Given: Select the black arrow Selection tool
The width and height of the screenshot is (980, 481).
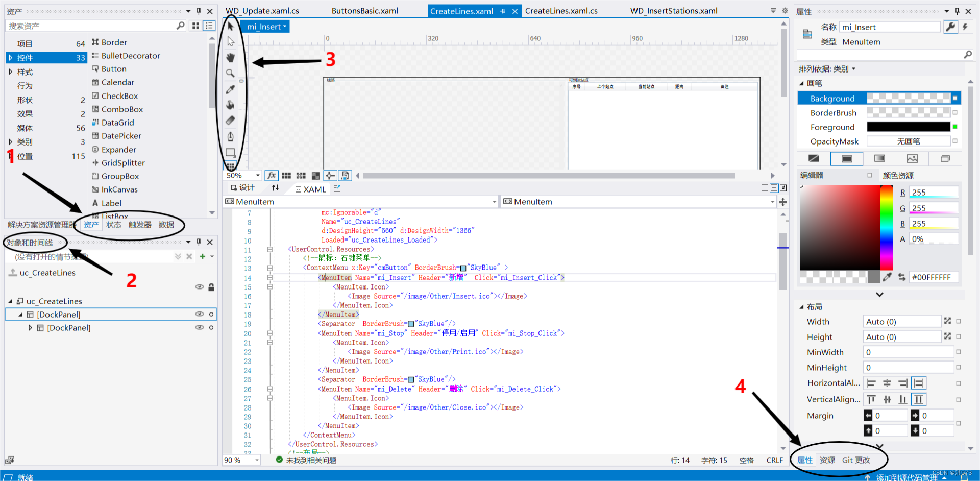Looking at the screenshot, I should click(231, 27).
